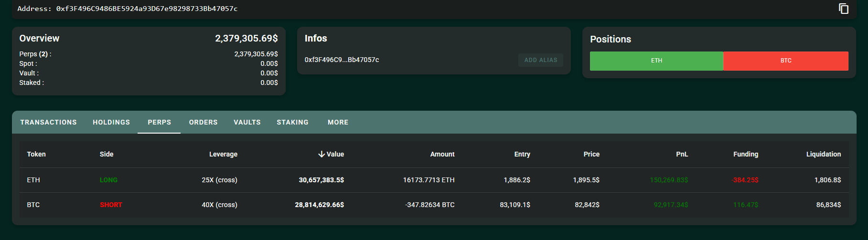Open the Vaults tab

(x=247, y=122)
